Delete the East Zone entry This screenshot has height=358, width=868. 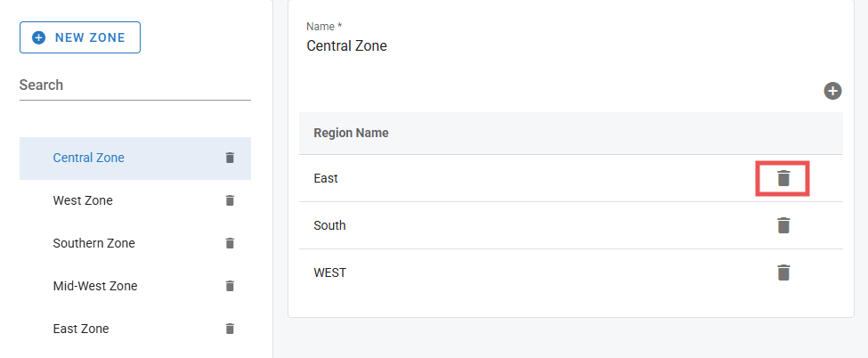(230, 329)
